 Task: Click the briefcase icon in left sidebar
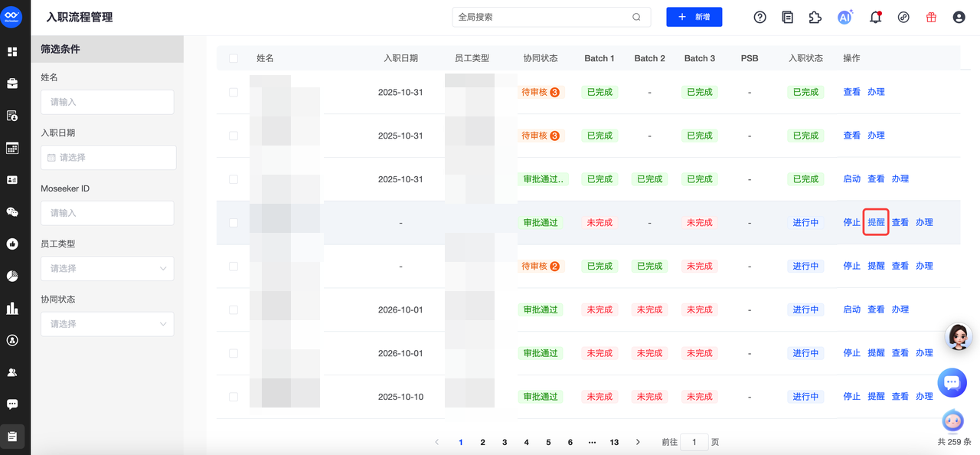pos(12,83)
